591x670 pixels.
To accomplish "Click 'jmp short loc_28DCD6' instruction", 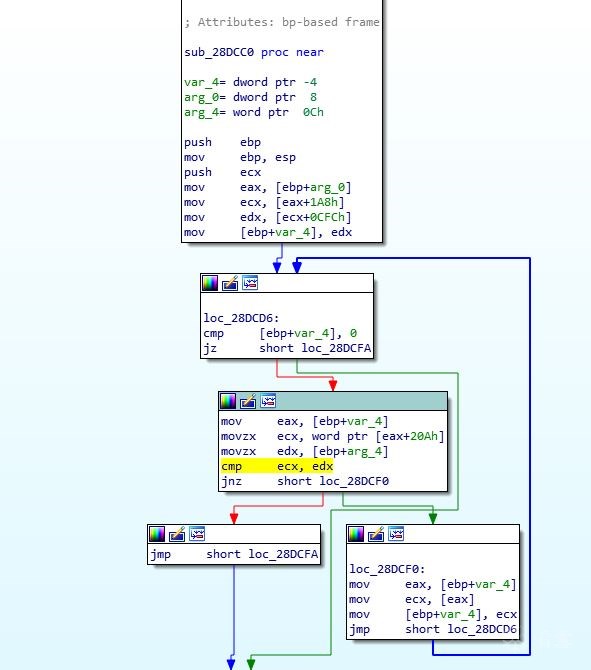I will (433, 629).
